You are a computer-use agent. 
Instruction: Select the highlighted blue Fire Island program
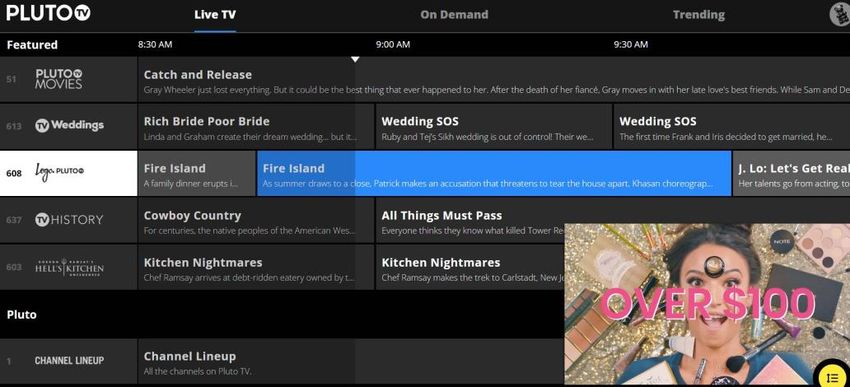(x=494, y=173)
